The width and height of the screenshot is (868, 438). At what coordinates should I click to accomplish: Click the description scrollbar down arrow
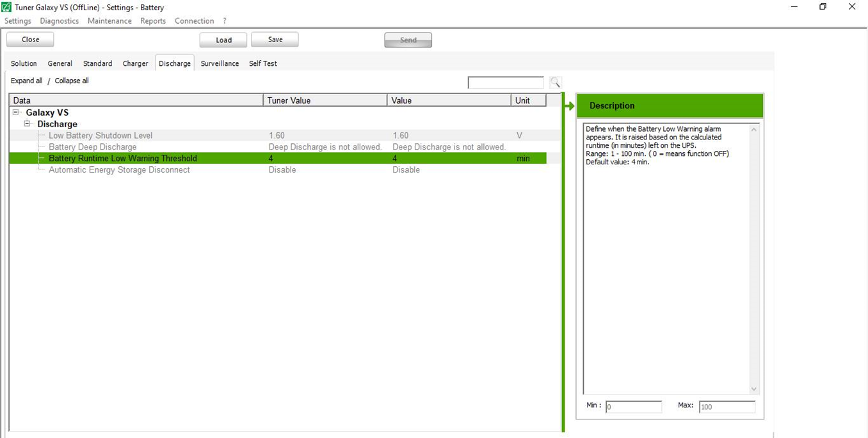(x=753, y=389)
